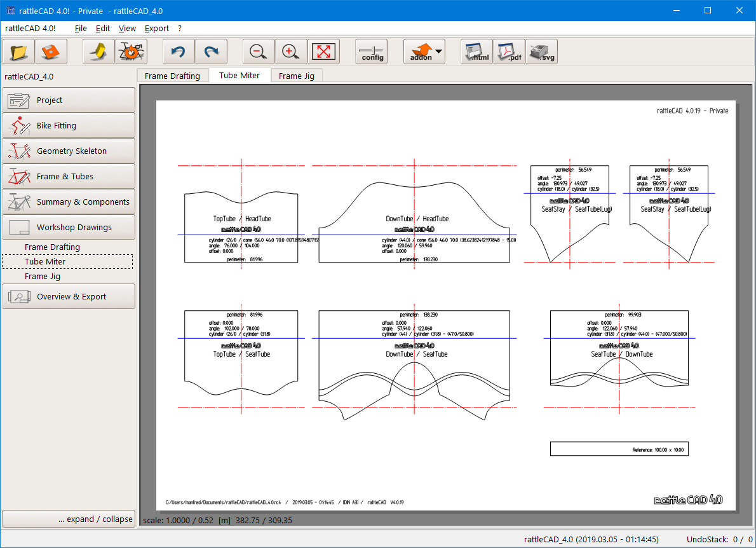The height and width of the screenshot is (548, 756).
Task: Open the Overview & Export section
Action: [x=69, y=296]
